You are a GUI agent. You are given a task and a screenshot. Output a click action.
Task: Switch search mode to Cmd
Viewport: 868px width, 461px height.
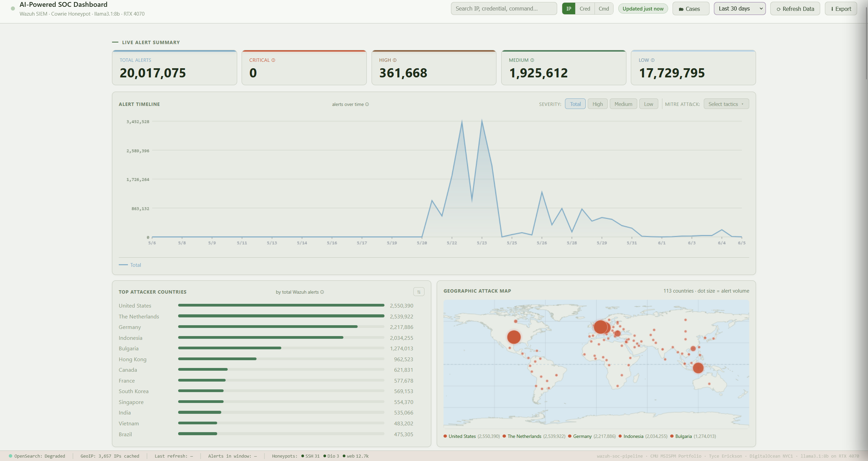click(x=604, y=9)
